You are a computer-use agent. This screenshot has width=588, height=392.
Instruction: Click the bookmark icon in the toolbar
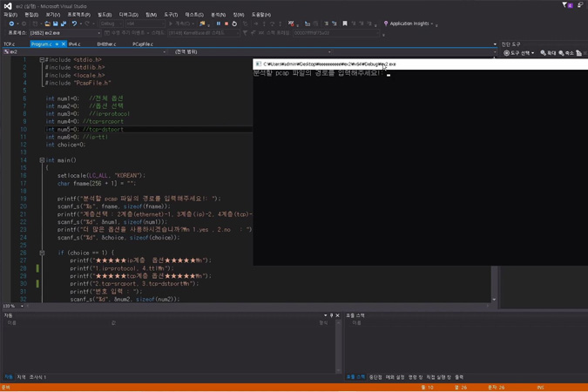click(345, 24)
